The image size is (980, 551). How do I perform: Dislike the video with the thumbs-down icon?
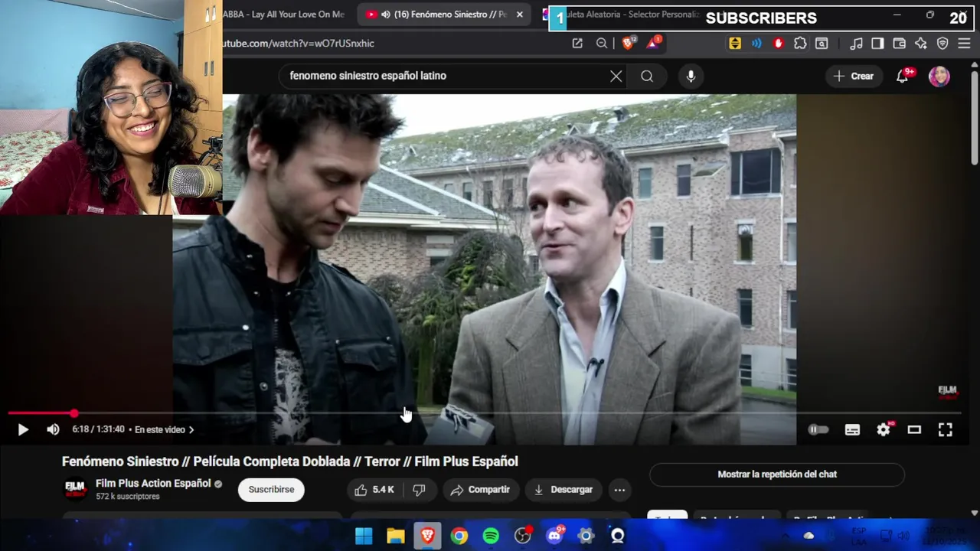tap(419, 490)
